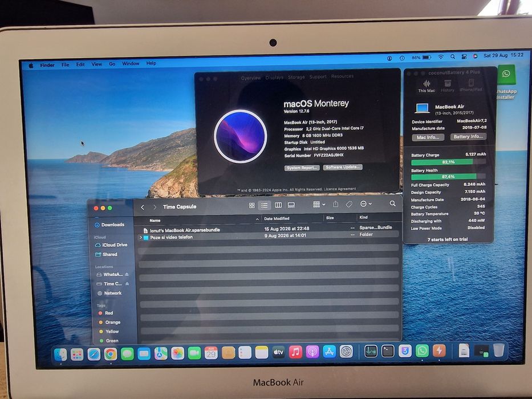Click the Finder Share toolbar icon
Image resolution: width=532 pixels, height=399 pixels.
[x=335, y=204]
